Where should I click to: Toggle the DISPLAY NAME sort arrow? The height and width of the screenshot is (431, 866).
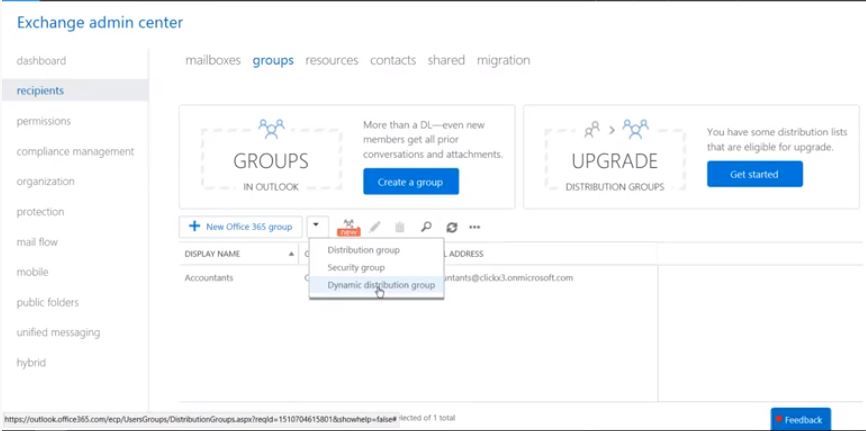point(291,254)
